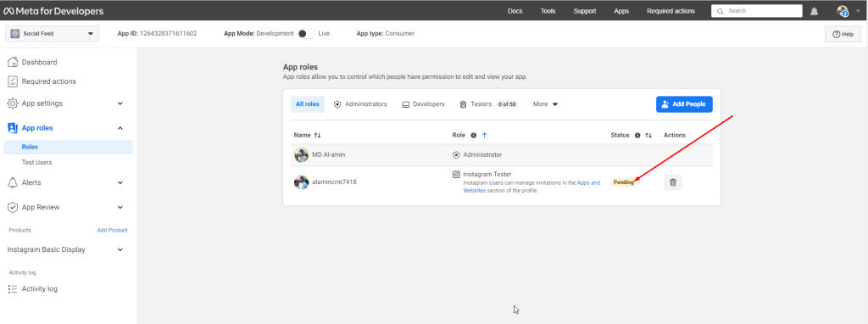868x324 pixels.
Task: Click the App type Consumer label
Action: (386, 34)
